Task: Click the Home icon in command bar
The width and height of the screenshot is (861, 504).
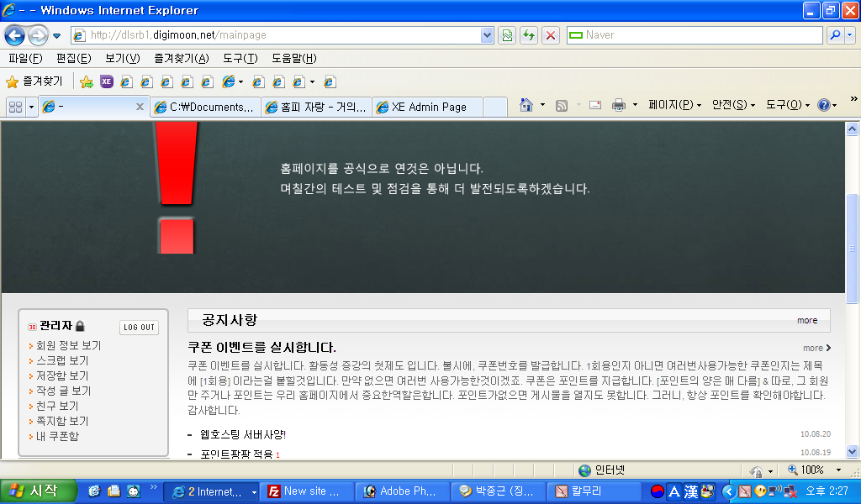Action: point(526,105)
